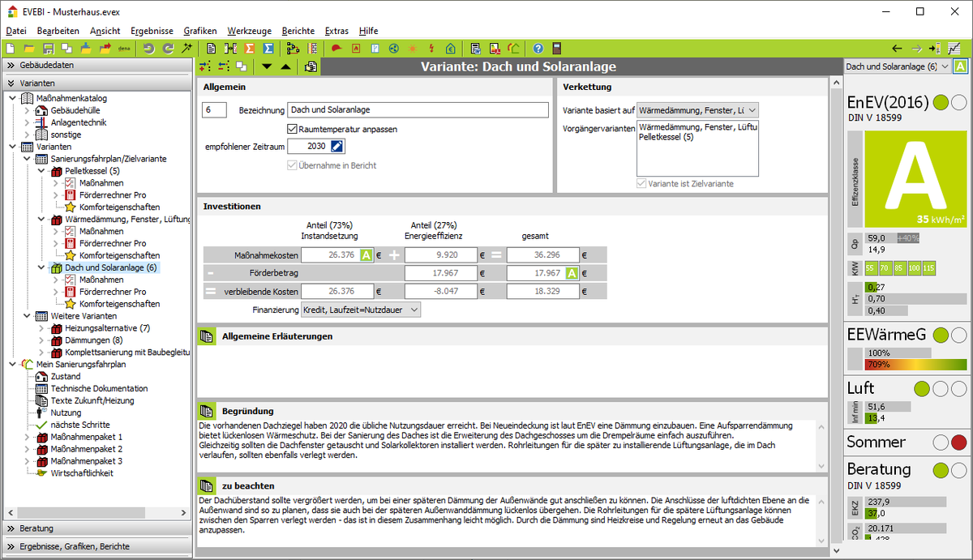Select Pelletkessel (5) in the tree
Screen dimensions: 973x560
[x=92, y=171]
